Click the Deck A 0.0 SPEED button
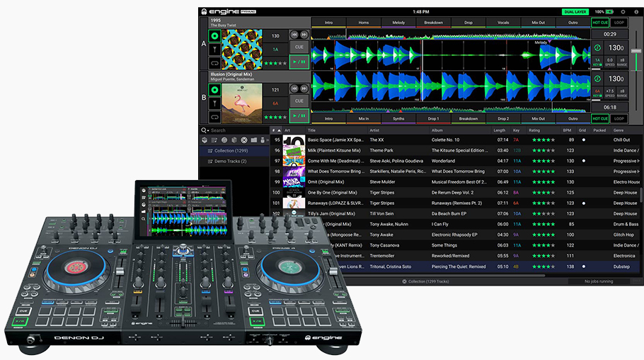644x360 pixels. coord(610,62)
